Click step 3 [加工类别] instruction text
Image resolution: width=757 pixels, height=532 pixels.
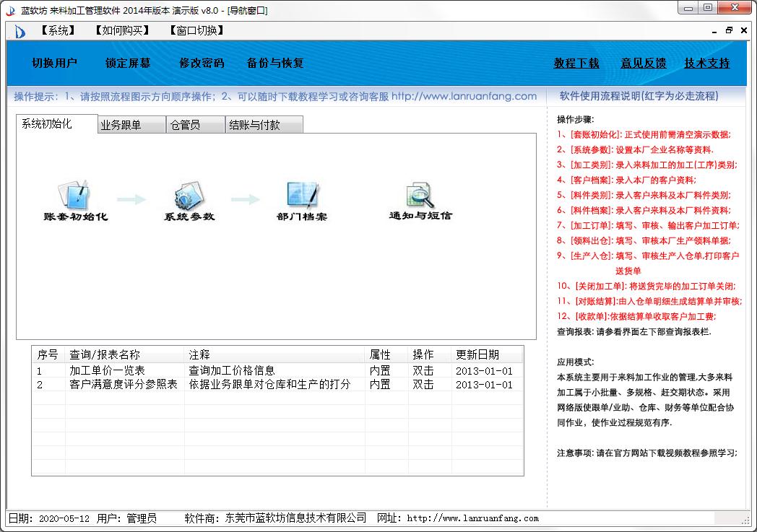[647, 165]
